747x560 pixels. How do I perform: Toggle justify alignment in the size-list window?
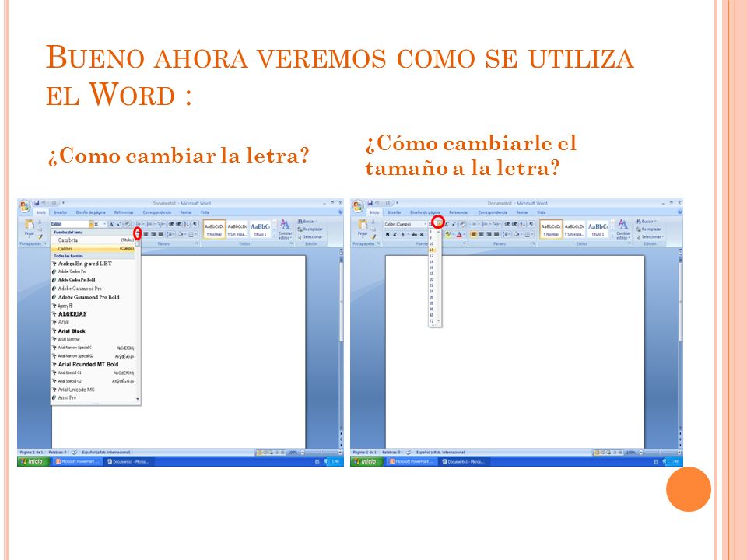pyautogui.click(x=496, y=234)
